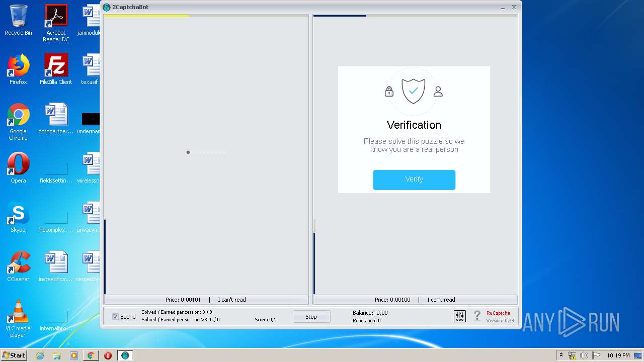Click the Start button
644x362 pixels.
[14, 355]
